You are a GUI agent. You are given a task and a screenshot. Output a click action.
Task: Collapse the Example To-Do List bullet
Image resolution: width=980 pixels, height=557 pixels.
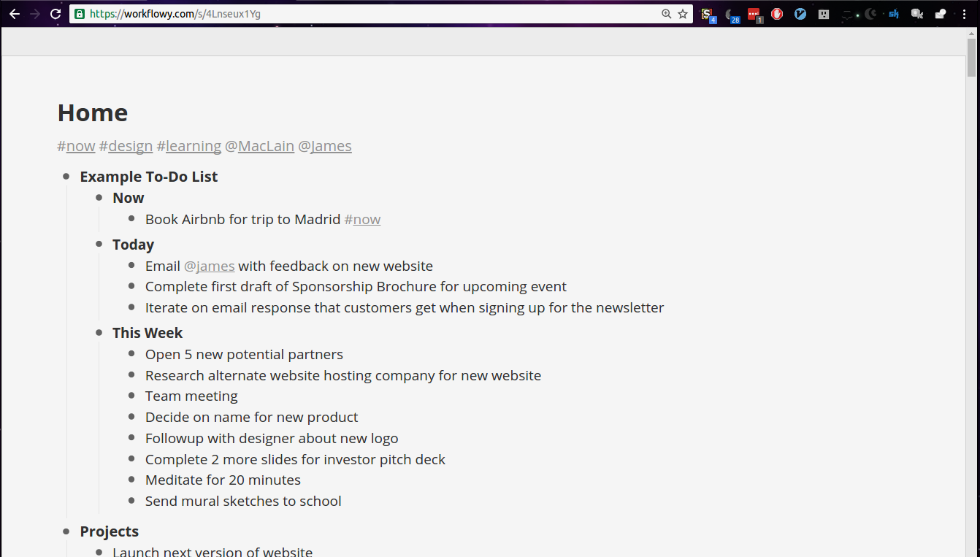point(66,177)
